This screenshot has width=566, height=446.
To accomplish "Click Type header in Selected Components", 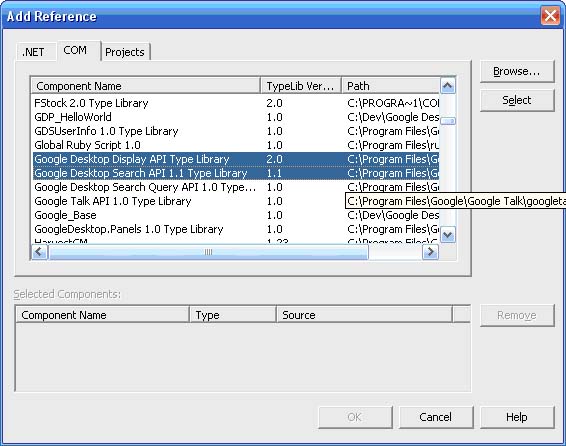I will 233,315.
